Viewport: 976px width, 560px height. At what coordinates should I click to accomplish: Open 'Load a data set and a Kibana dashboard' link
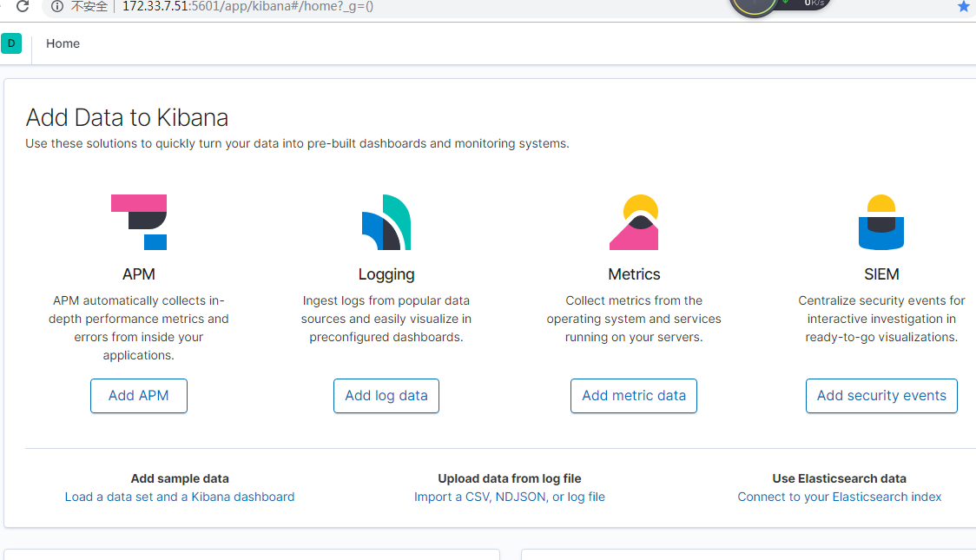tap(180, 497)
